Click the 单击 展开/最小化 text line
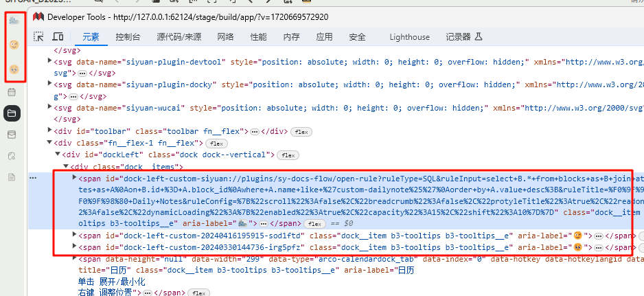This screenshot has height=296, width=644. 112,282
